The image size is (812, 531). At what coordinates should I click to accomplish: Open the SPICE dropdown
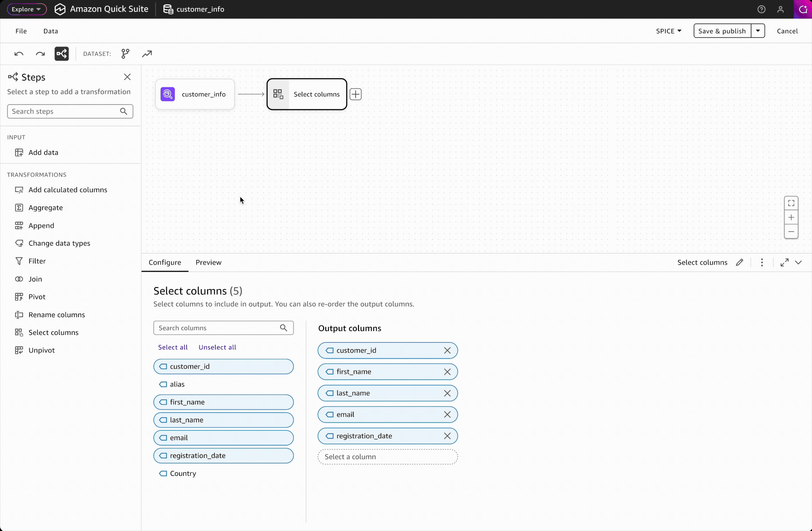point(668,31)
